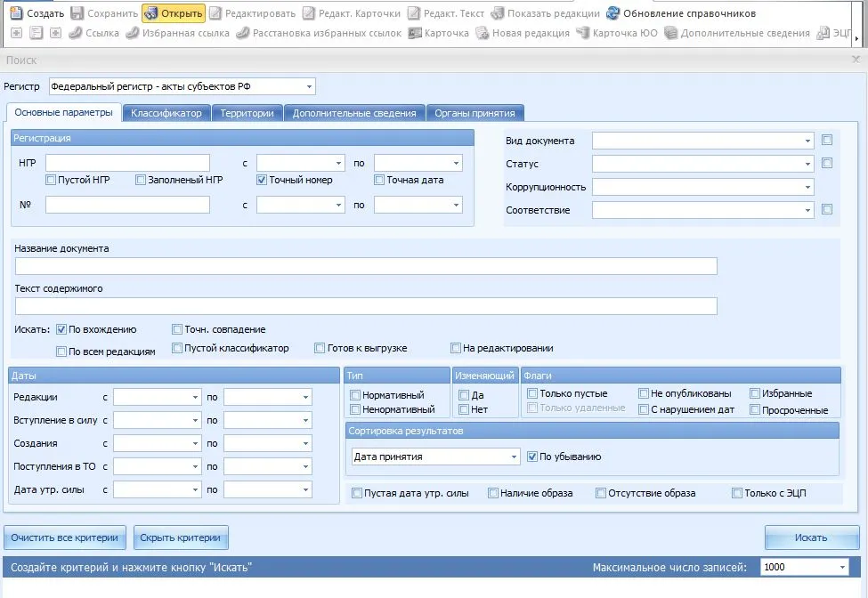Switch to the Дополнительные сведения tab
Viewport: 868px width, 598px height.
(354, 113)
